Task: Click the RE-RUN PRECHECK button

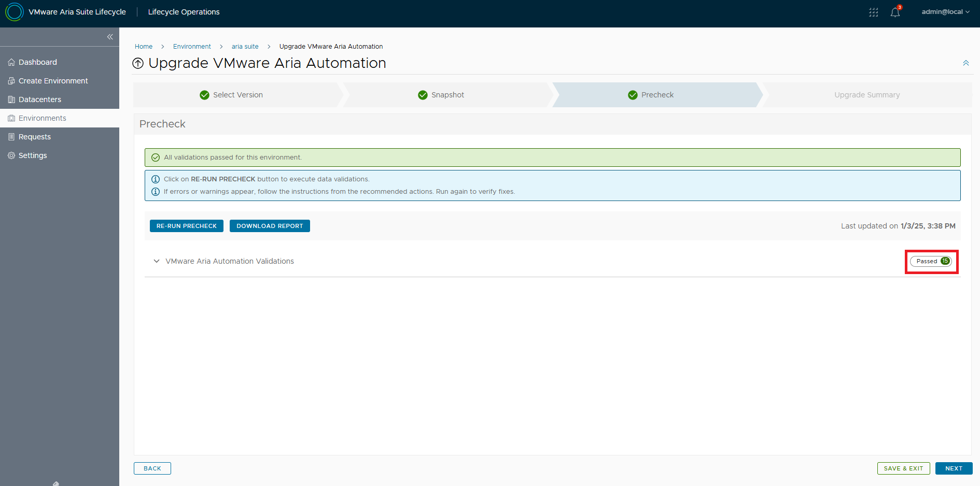Action: 187,226
